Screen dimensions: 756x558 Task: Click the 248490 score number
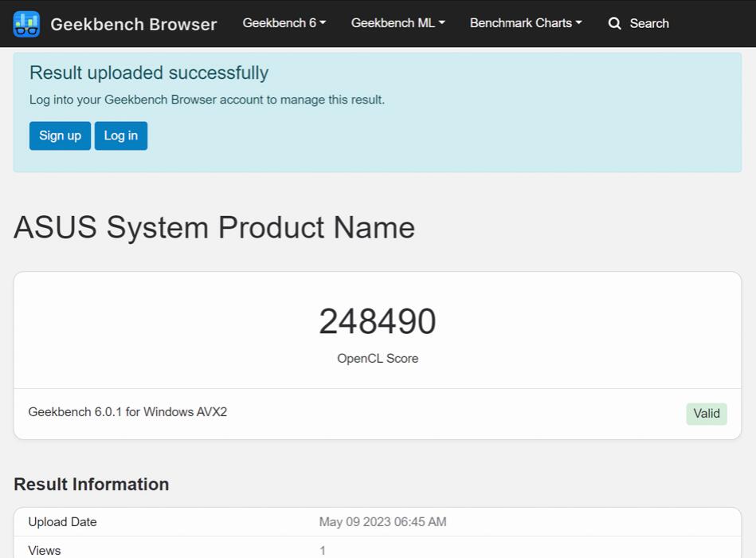pyautogui.click(x=377, y=322)
